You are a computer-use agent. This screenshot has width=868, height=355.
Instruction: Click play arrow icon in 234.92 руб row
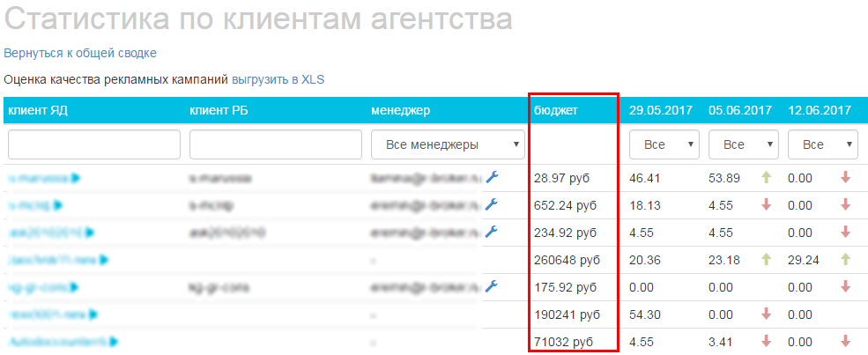(x=90, y=233)
